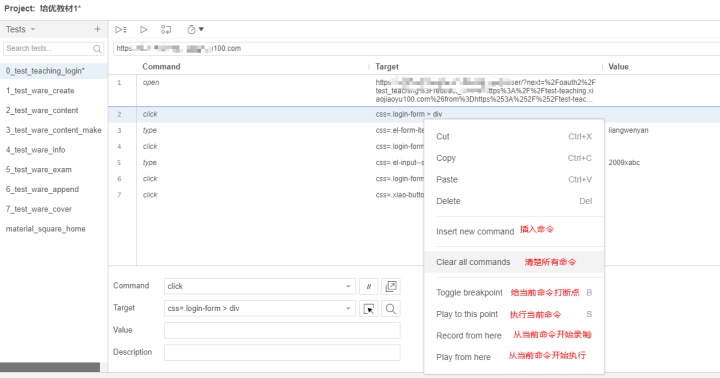Viewport: 720px width, 378px height.
Task: Click horizontal scrollbar under tests list
Action: coord(50,367)
